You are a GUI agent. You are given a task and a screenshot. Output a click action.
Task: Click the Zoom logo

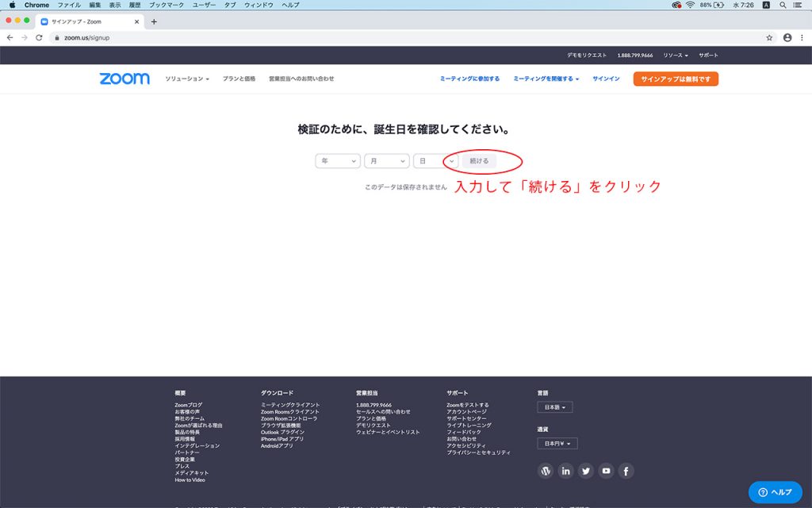(x=124, y=79)
